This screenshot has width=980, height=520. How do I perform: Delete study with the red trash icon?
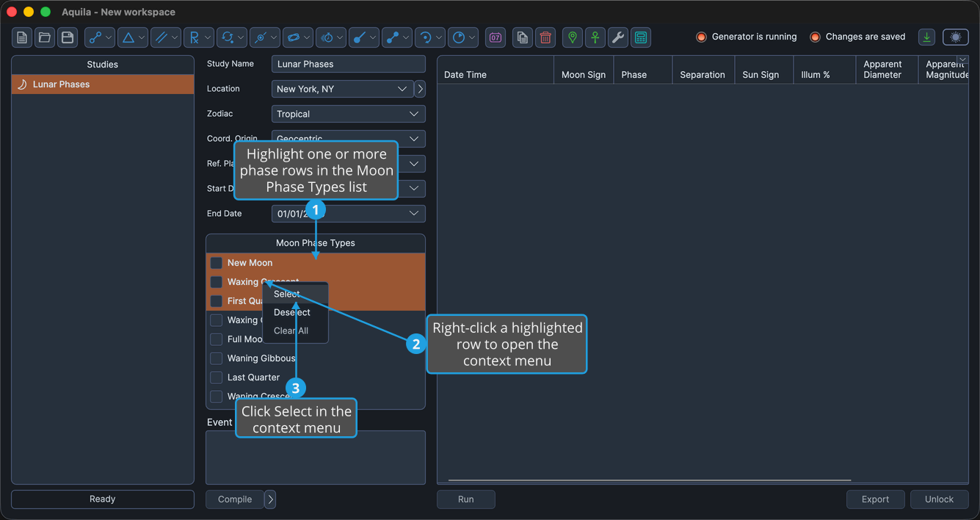(x=545, y=37)
